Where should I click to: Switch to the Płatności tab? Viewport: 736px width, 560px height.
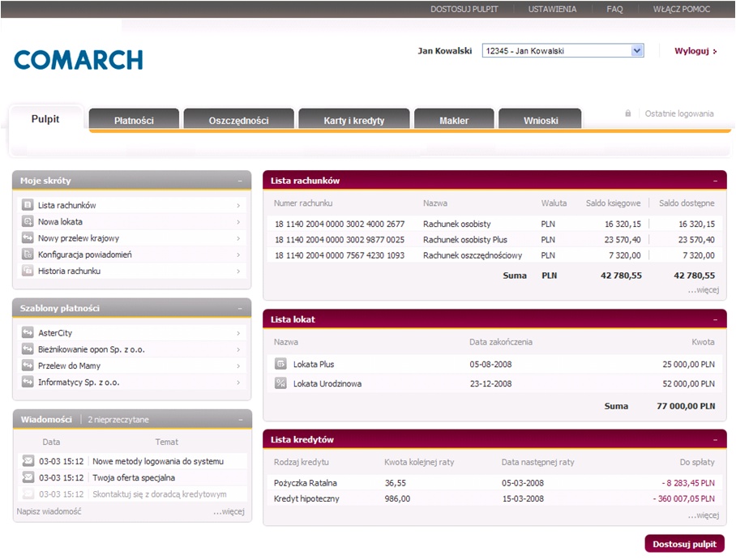(x=134, y=120)
